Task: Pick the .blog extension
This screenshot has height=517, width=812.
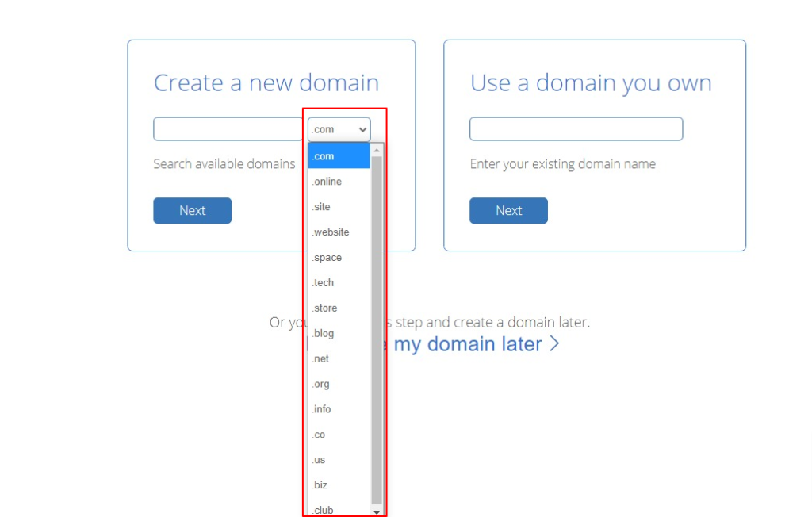Action: tap(339, 334)
